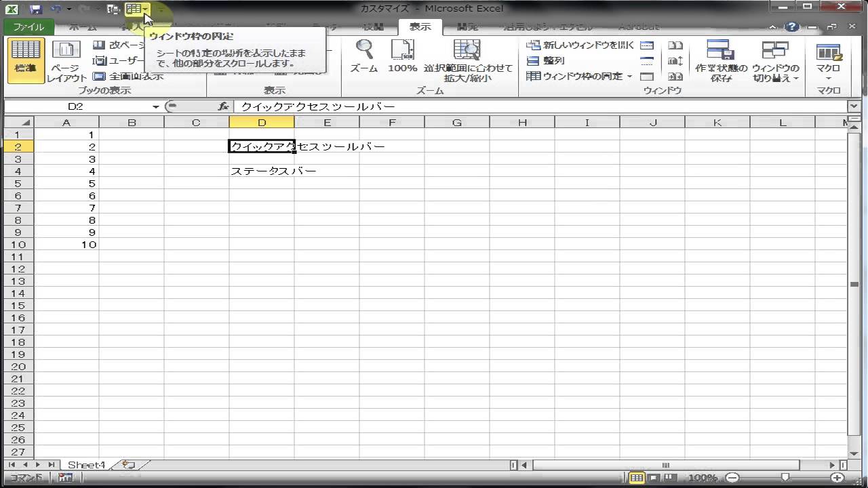This screenshot has width=868, height=488.
Task: Select column D header
Action: click(262, 122)
